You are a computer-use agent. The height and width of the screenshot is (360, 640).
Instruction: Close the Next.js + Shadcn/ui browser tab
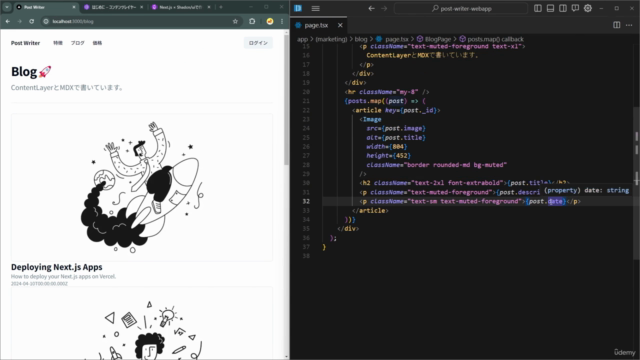(209, 7)
